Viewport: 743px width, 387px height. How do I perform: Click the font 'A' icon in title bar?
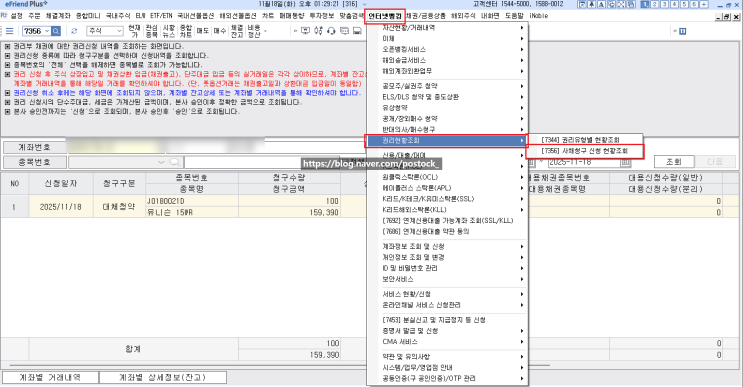click(601, 4)
